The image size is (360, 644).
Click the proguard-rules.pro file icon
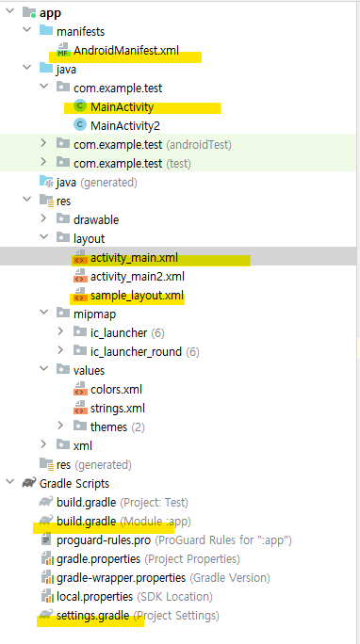[46, 539]
